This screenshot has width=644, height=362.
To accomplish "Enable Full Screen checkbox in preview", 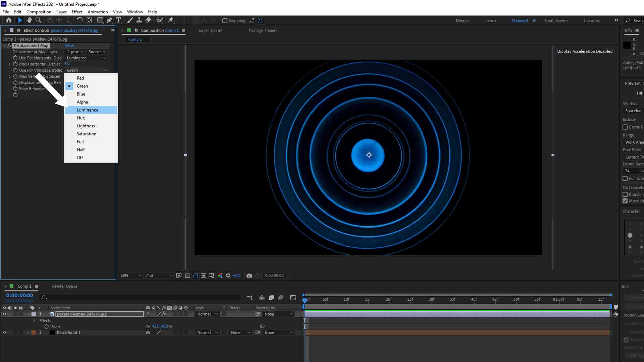I will click(x=626, y=178).
